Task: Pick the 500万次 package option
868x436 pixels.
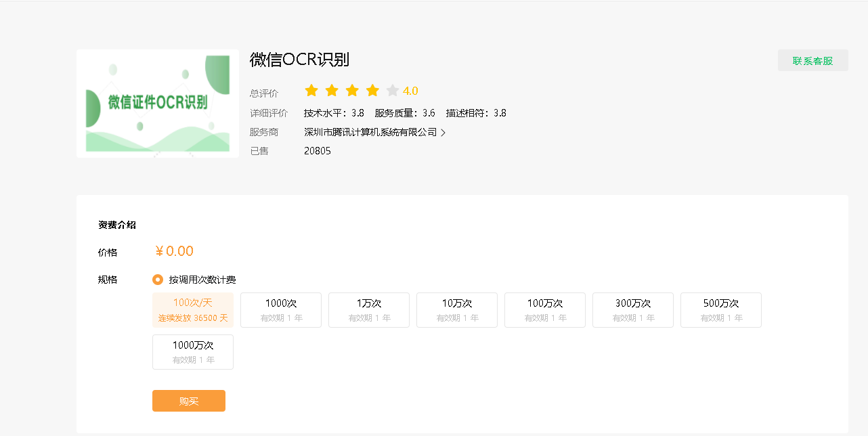Action: click(x=721, y=310)
